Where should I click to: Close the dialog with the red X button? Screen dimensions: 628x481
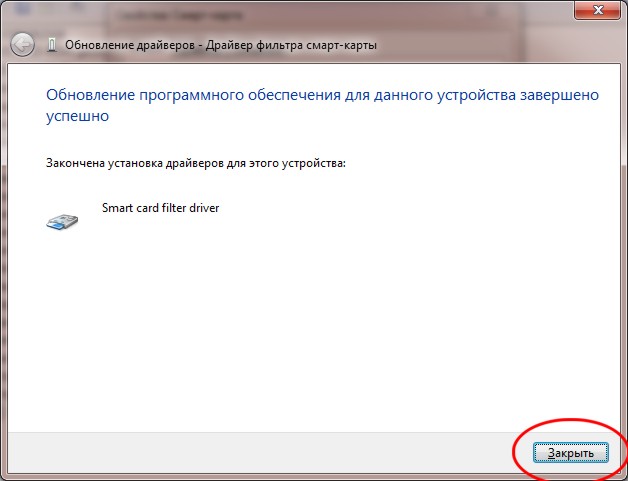pyautogui.click(x=597, y=10)
